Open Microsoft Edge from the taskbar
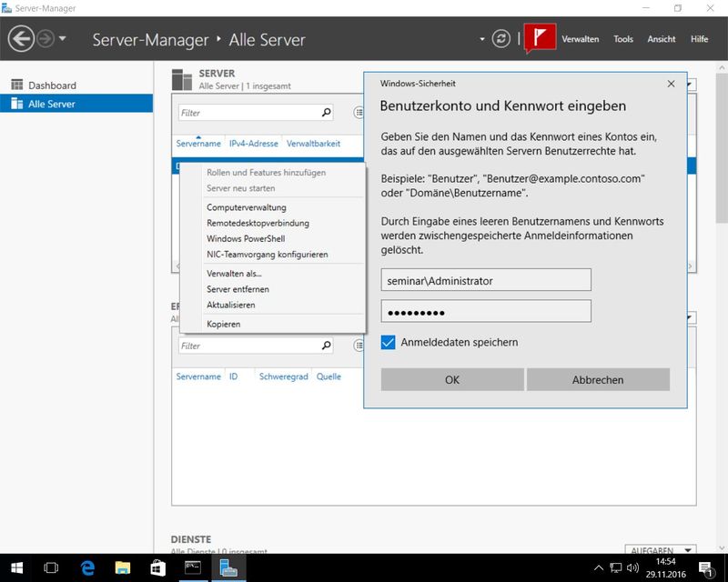This screenshot has height=582, width=728. [88, 568]
